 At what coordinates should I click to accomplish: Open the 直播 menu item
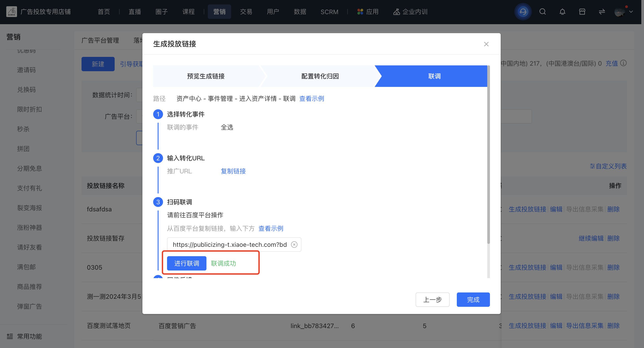coord(135,12)
